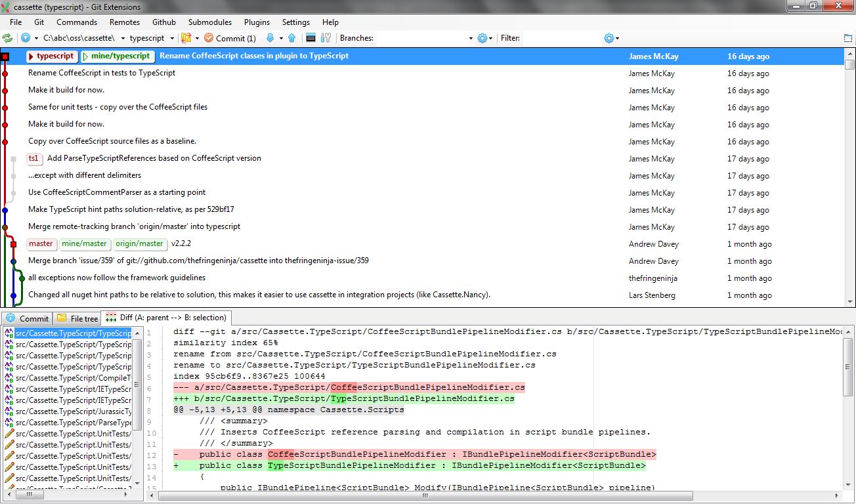Switch to the File tree tab
This screenshot has width=856, height=504.
pos(77,318)
